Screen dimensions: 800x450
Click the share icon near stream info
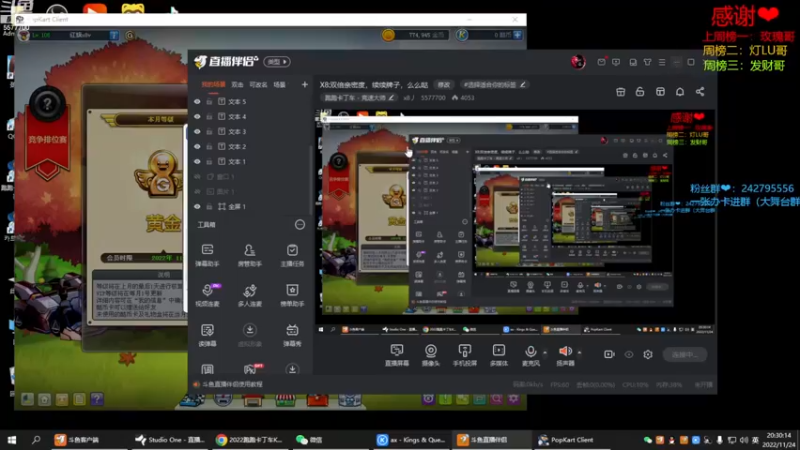[700, 91]
